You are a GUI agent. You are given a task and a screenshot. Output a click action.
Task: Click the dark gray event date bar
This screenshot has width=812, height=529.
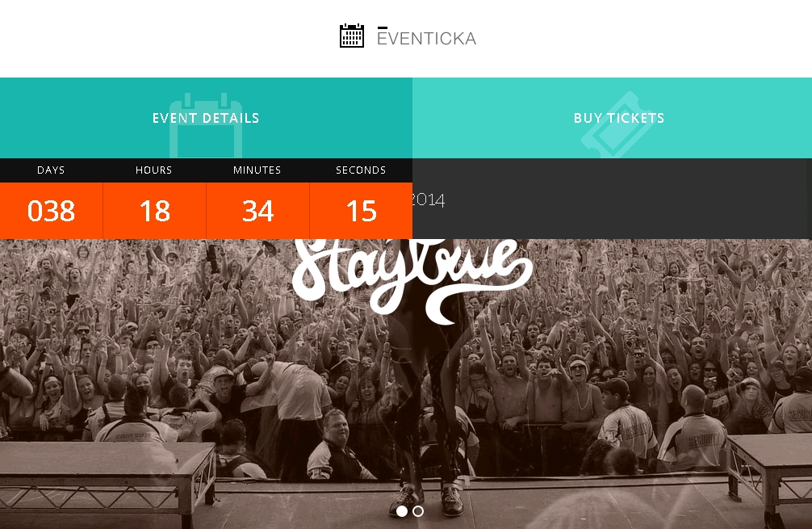pos(612,199)
